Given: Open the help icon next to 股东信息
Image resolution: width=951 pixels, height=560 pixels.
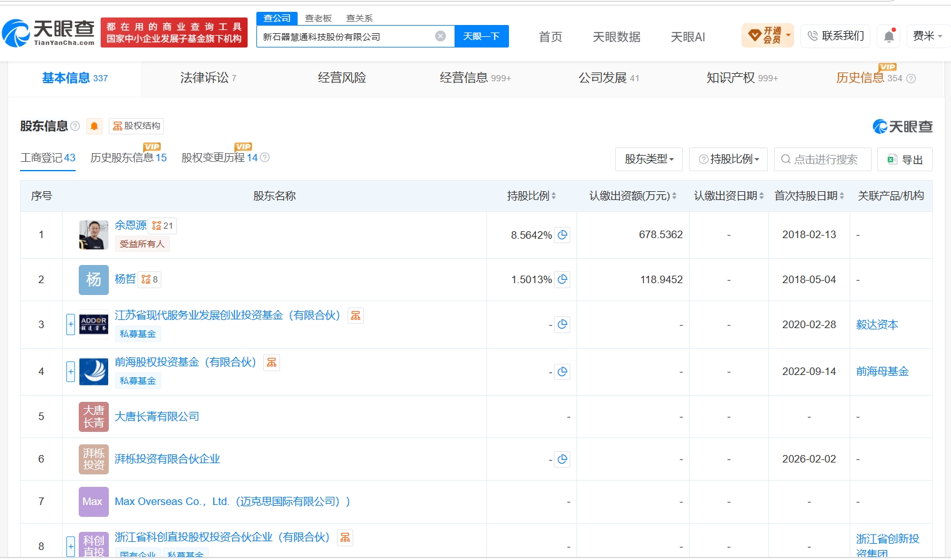Looking at the screenshot, I should pyautogui.click(x=75, y=126).
